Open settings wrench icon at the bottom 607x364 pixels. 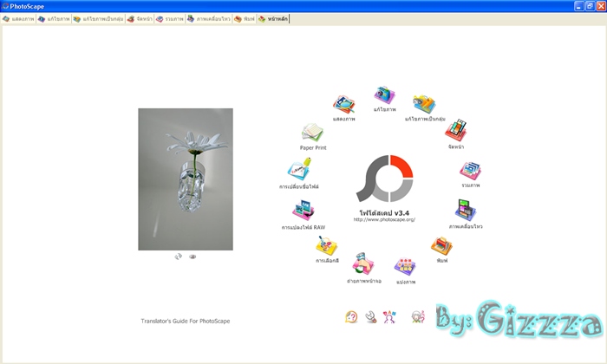[x=371, y=317]
